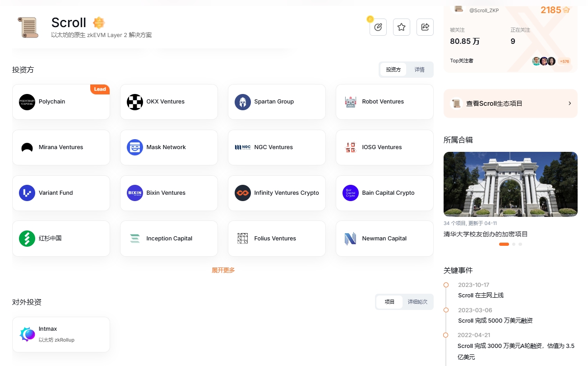Click the 2022-04-21 timeline marker
Image resolution: width=588 pixels, height=366 pixels.
446,335
